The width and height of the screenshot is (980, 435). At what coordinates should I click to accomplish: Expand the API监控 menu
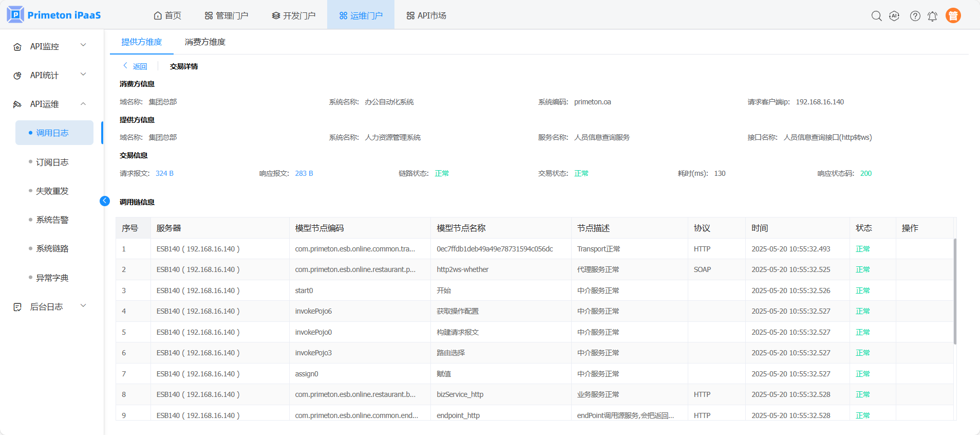[x=83, y=46]
